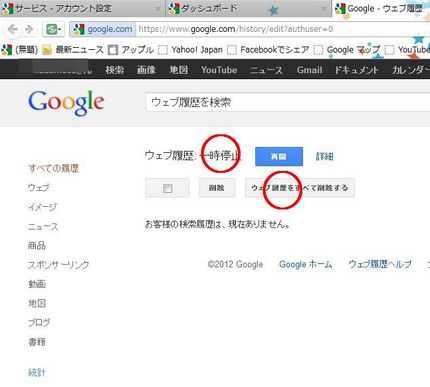The height and width of the screenshot is (387, 430).
Task: Select 地図 in the sidebar
Action: click(37, 303)
